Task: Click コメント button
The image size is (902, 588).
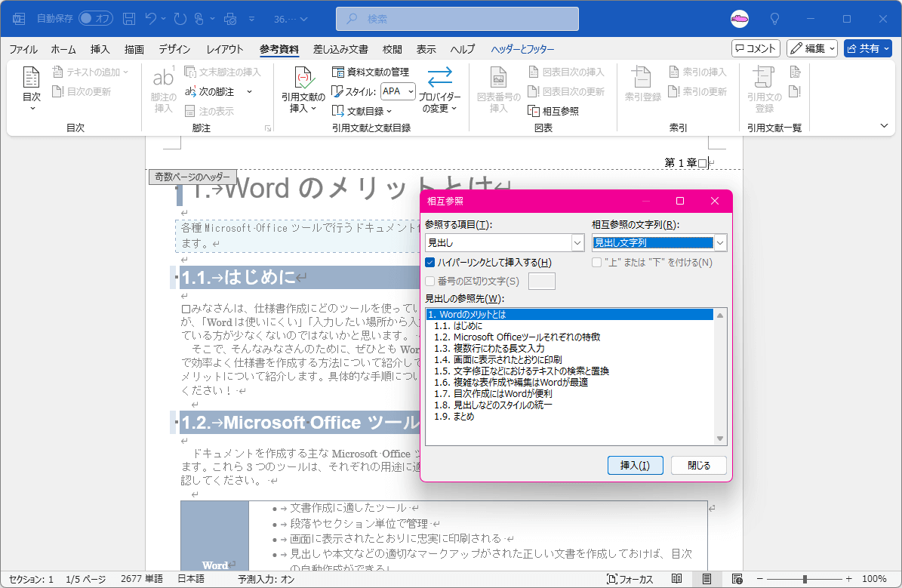Action: pos(756,48)
